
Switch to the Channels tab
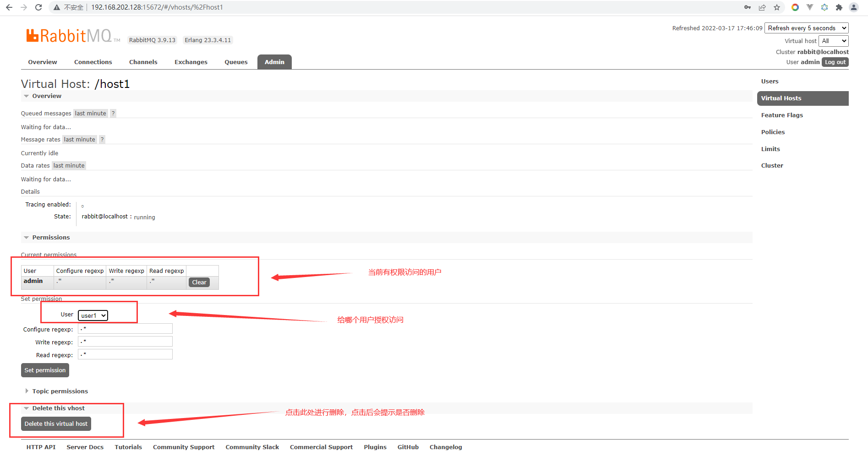pos(143,62)
